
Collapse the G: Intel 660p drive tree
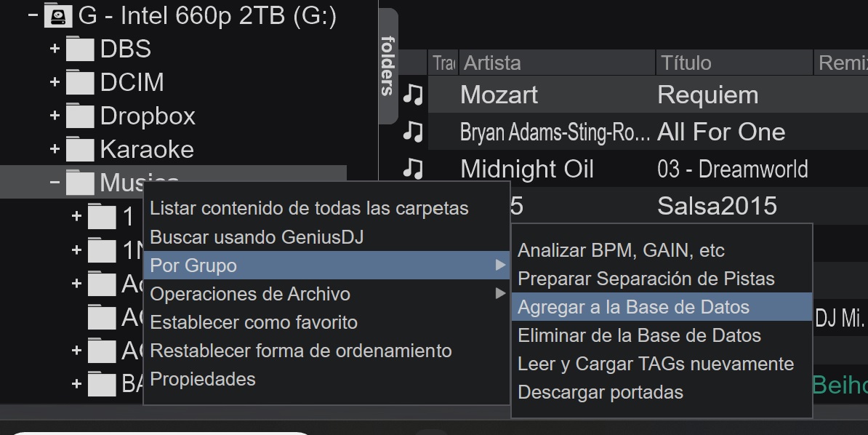click(33, 15)
